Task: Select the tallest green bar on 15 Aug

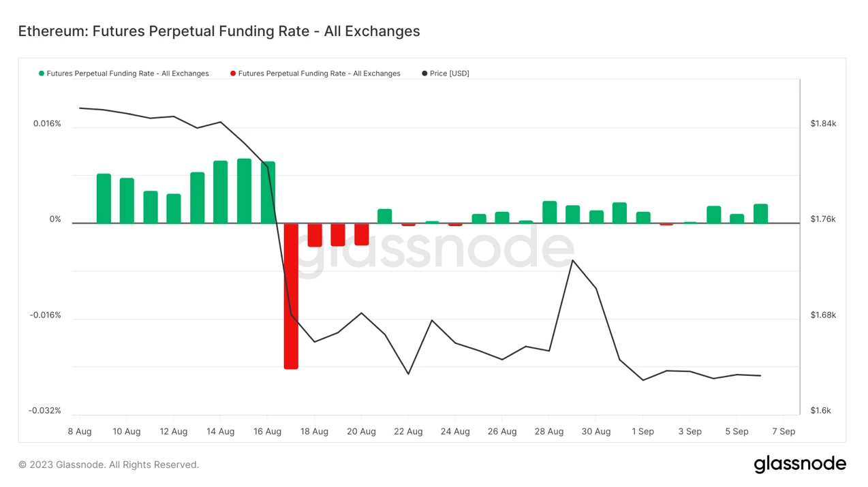Action: pos(244,191)
